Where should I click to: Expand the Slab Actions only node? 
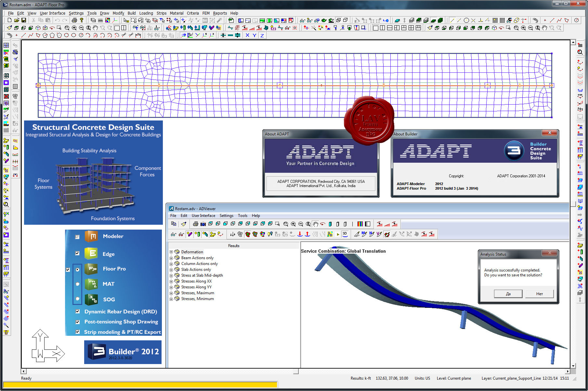click(x=171, y=270)
